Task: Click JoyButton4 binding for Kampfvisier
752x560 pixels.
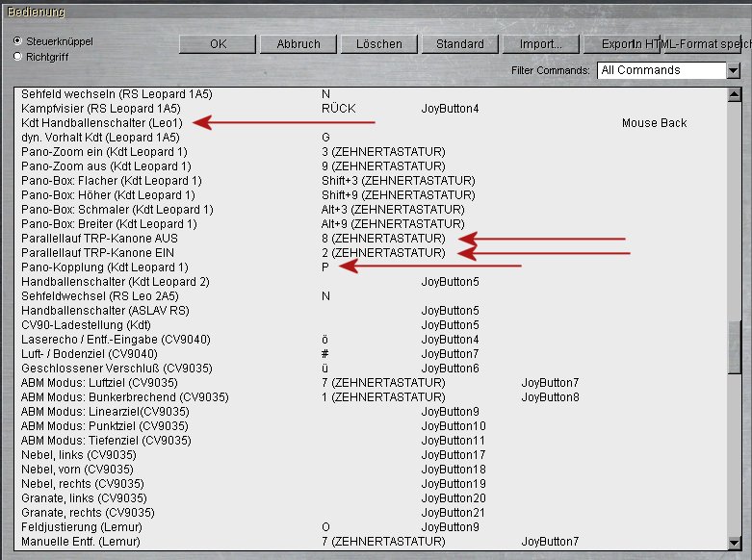Action: click(x=450, y=109)
